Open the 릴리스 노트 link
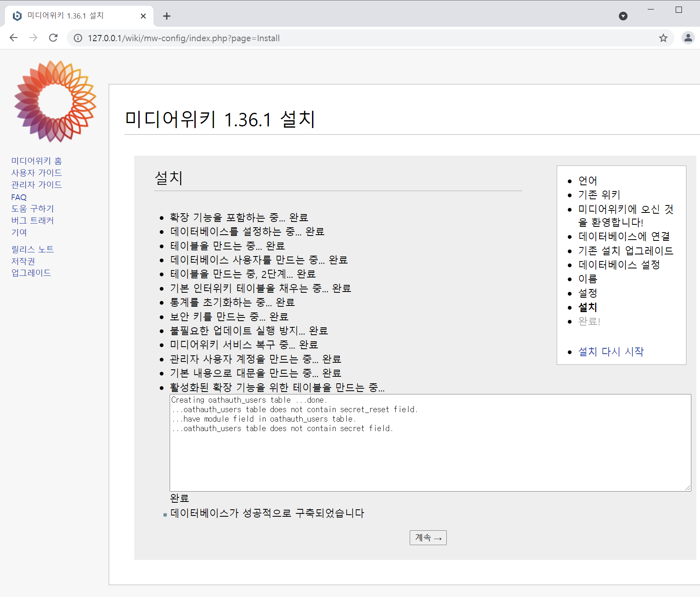The height and width of the screenshot is (597, 700). tap(33, 249)
